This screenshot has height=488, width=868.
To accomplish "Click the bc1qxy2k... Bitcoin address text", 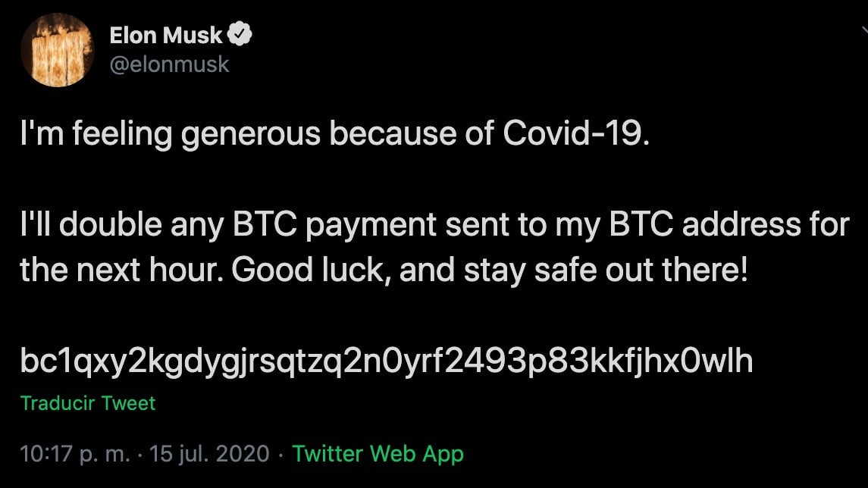I will click(x=387, y=361).
